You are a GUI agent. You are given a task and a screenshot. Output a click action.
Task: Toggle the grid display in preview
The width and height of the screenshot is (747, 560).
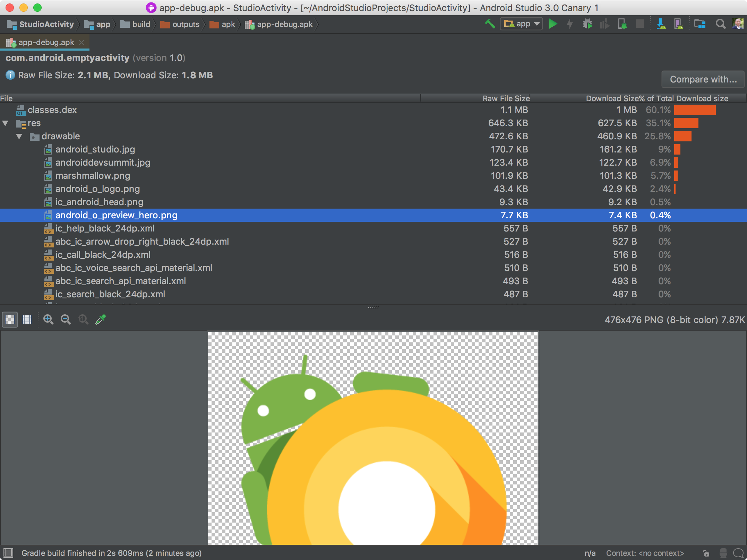coord(27,319)
